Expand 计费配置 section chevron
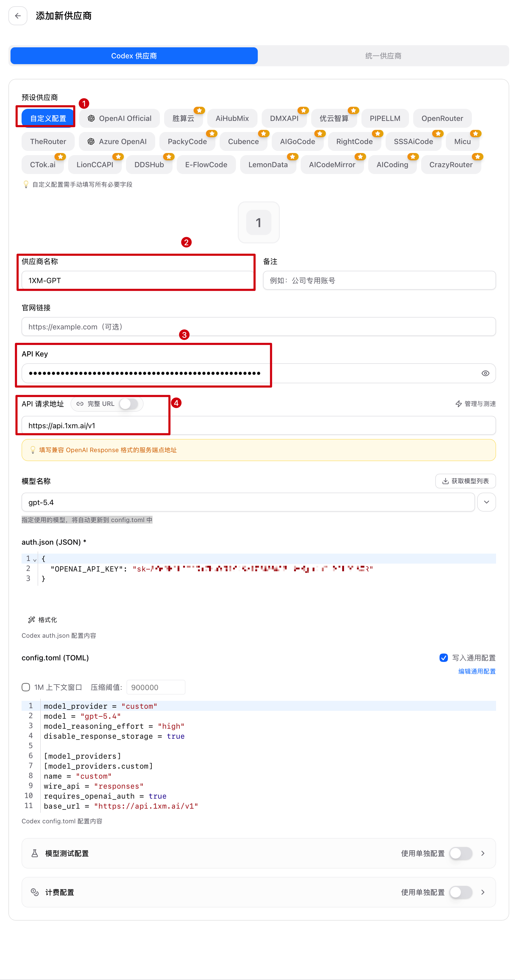 [483, 892]
